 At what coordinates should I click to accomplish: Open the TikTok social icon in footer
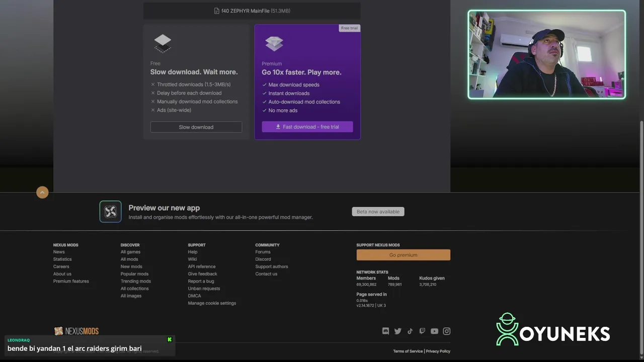[x=410, y=331]
